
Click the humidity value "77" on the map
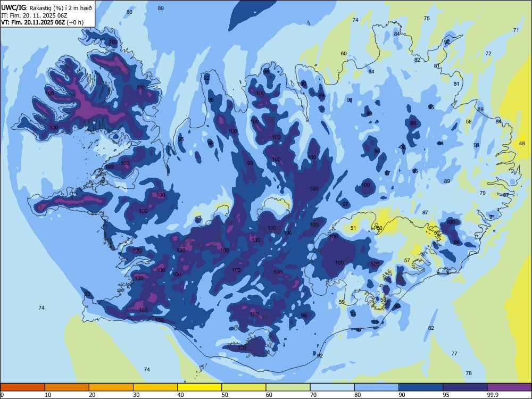(454, 354)
